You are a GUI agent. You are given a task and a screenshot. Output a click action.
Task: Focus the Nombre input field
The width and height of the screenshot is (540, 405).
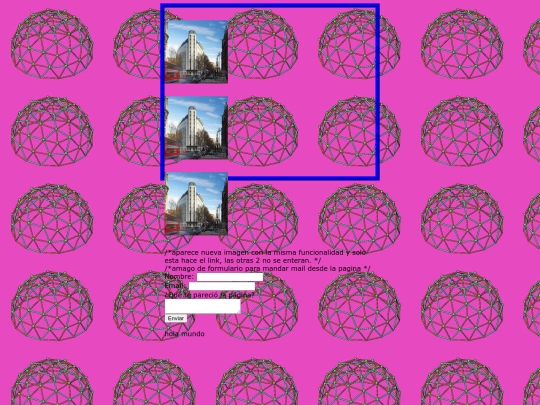click(230, 277)
